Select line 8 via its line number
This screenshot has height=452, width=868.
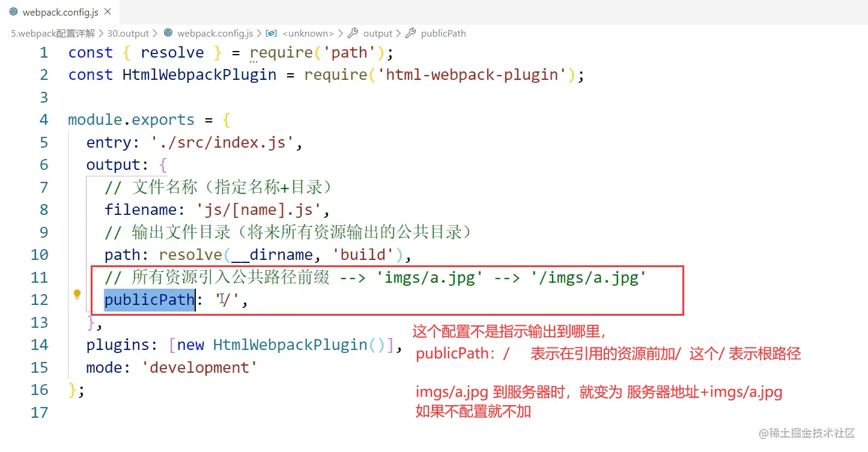click(44, 210)
